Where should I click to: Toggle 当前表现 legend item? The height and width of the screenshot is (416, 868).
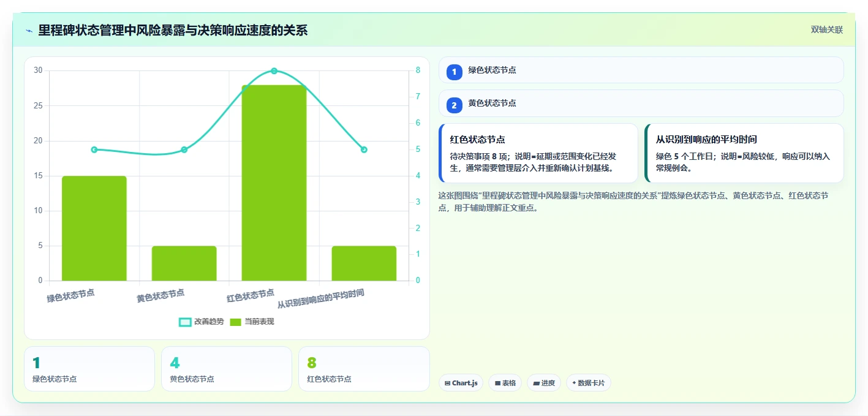[x=252, y=322]
